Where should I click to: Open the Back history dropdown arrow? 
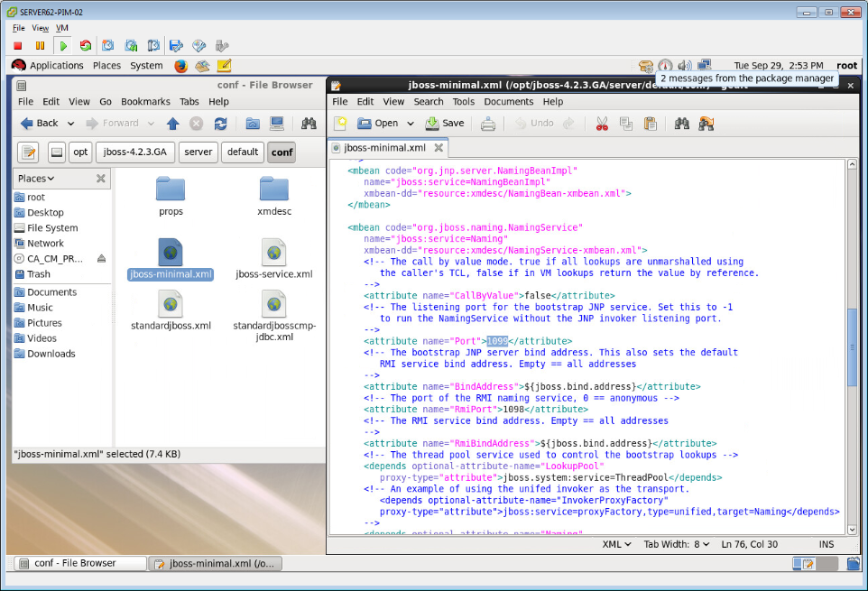pos(71,124)
